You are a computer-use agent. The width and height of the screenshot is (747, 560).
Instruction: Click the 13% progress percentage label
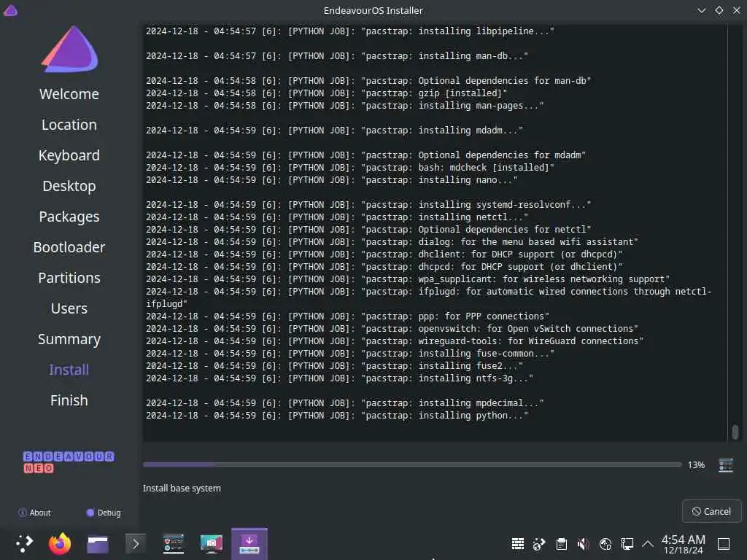(x=696, y=464)
